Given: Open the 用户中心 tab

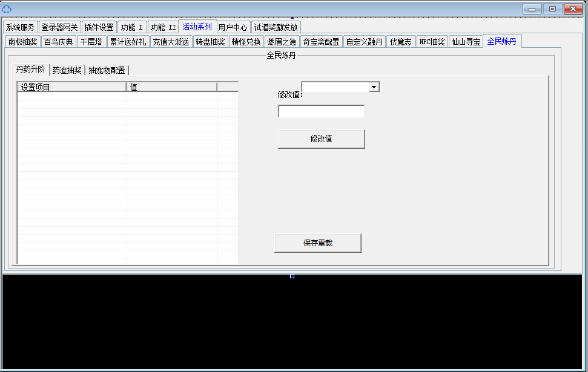Looking at the screenshot, I should click(233, 27).
